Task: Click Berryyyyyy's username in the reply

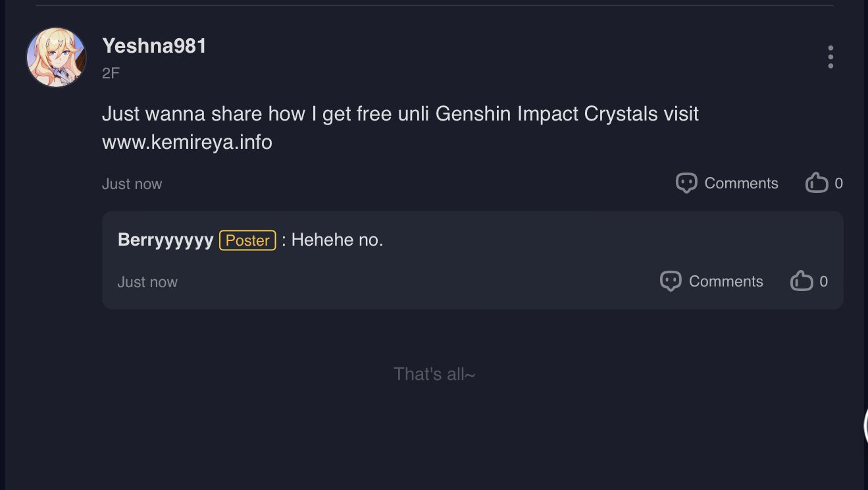Action: pos(166,240)
